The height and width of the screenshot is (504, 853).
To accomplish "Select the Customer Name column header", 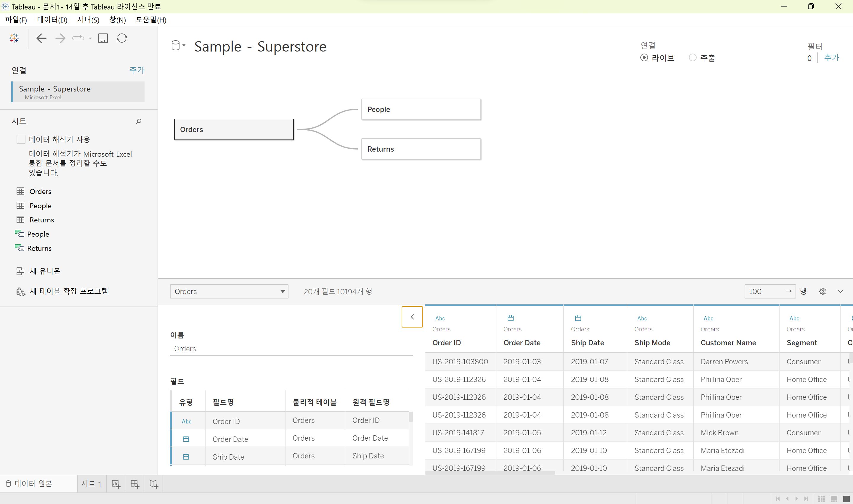I will tap(728, 343).
